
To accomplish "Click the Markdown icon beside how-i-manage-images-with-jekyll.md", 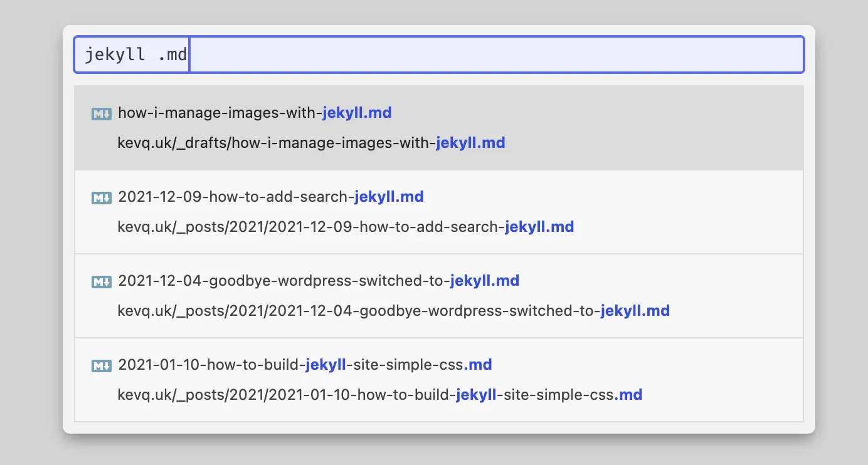I will click(x=101, y=113).
